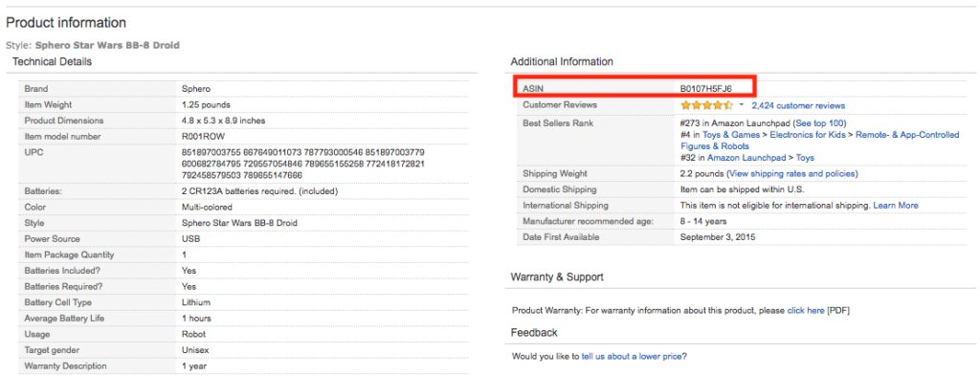Click the UPC label

[x=33, y=152]
